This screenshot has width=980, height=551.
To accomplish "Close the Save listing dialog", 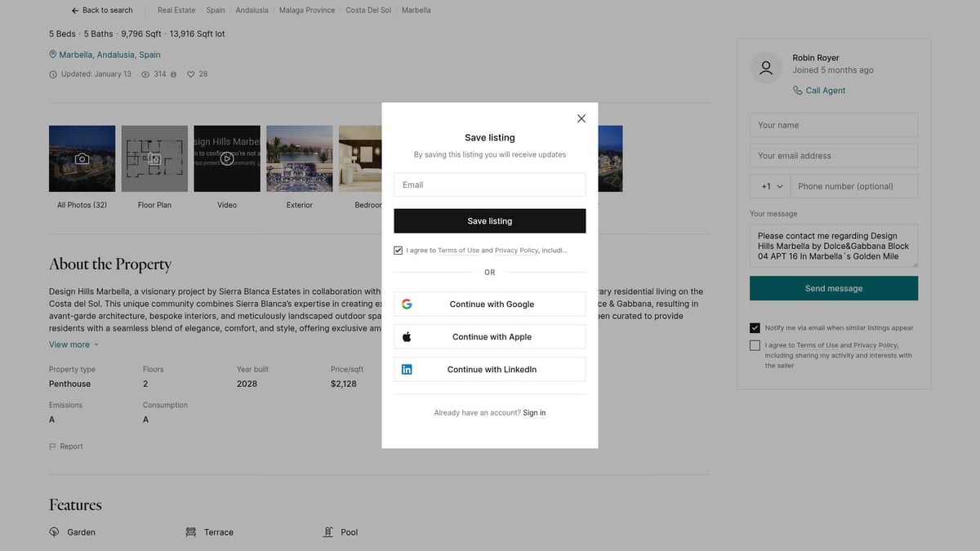I will tap(581, 118).
